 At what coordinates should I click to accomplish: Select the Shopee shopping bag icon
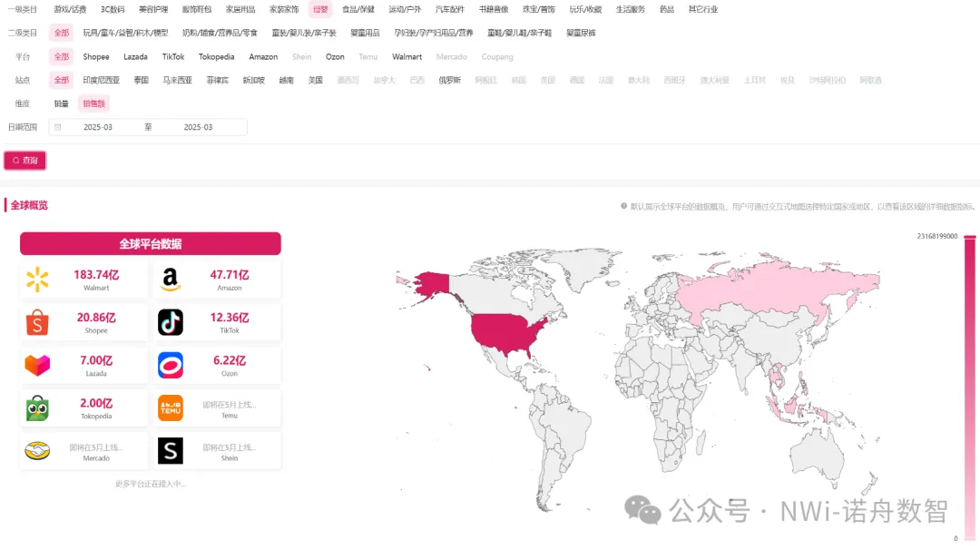(x=37, y=322)
